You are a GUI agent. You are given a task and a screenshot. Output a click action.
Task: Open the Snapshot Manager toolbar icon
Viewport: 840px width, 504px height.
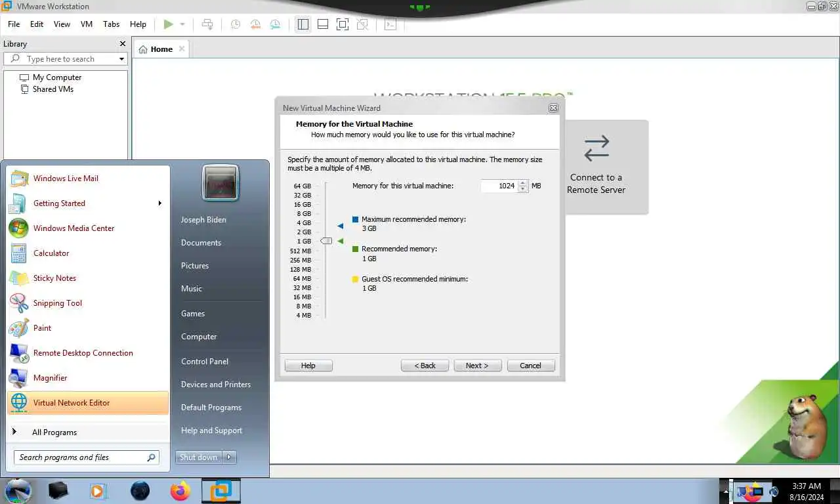pos(276,24)
